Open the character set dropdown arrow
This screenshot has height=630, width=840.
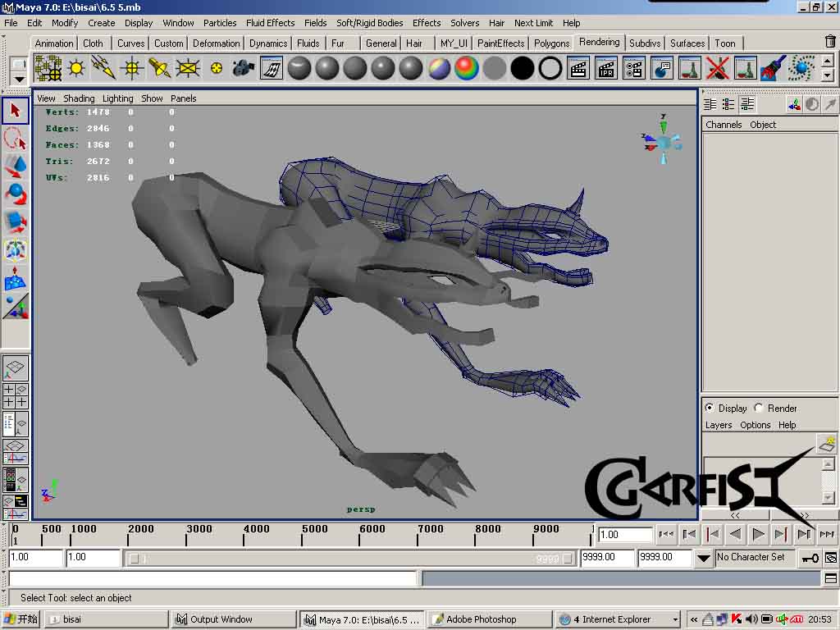tap(703, 558)
